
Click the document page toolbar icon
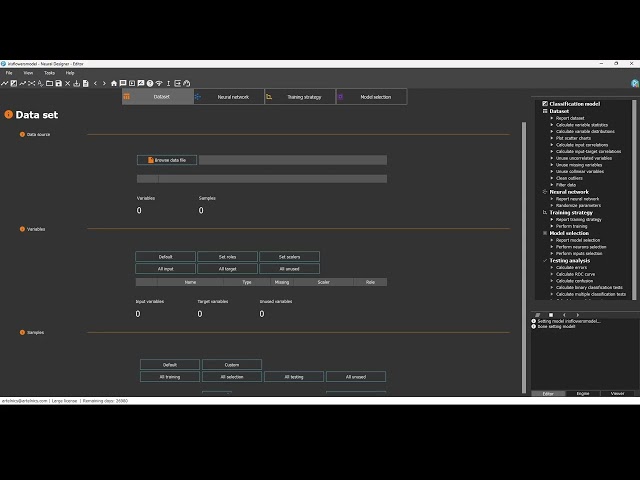tap(86, 83)
